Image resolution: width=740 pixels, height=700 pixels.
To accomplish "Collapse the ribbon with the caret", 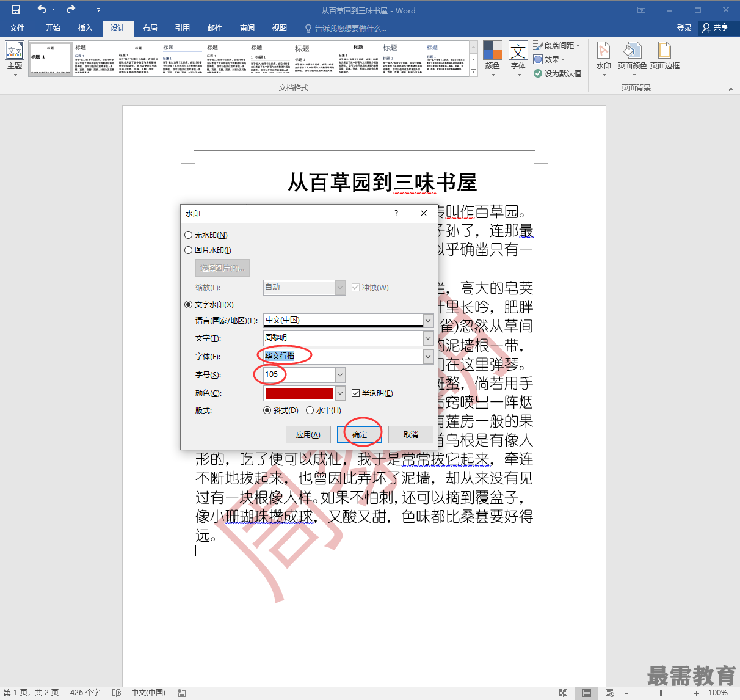I will point(731,89).
